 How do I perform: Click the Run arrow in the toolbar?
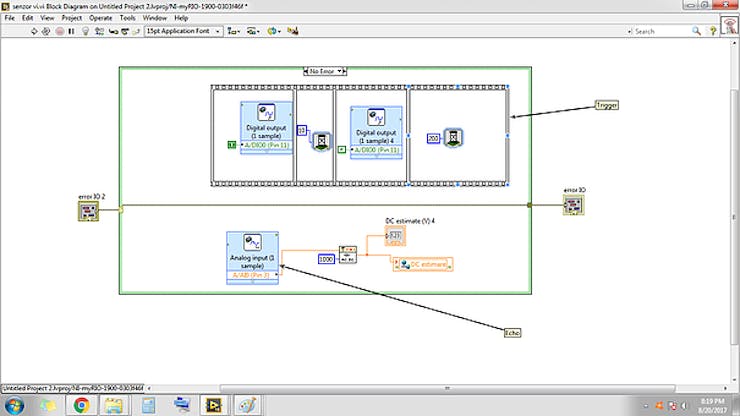click(x=34, y=31)
